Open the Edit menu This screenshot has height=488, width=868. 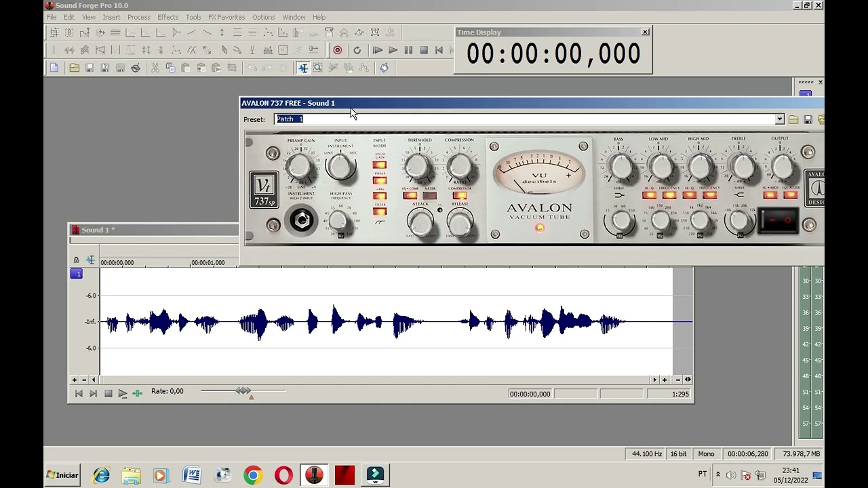point(69,17)
